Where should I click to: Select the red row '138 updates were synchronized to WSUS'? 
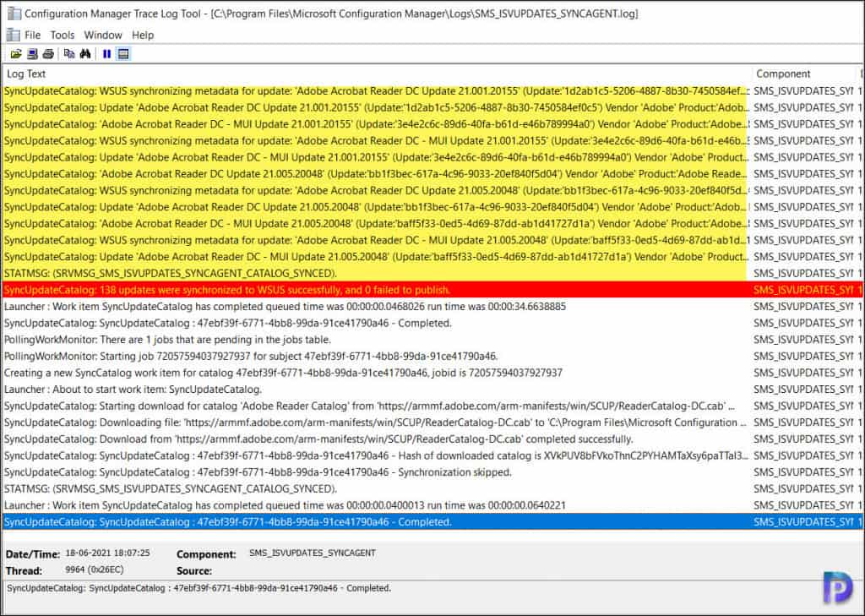[x=432, y=290]
